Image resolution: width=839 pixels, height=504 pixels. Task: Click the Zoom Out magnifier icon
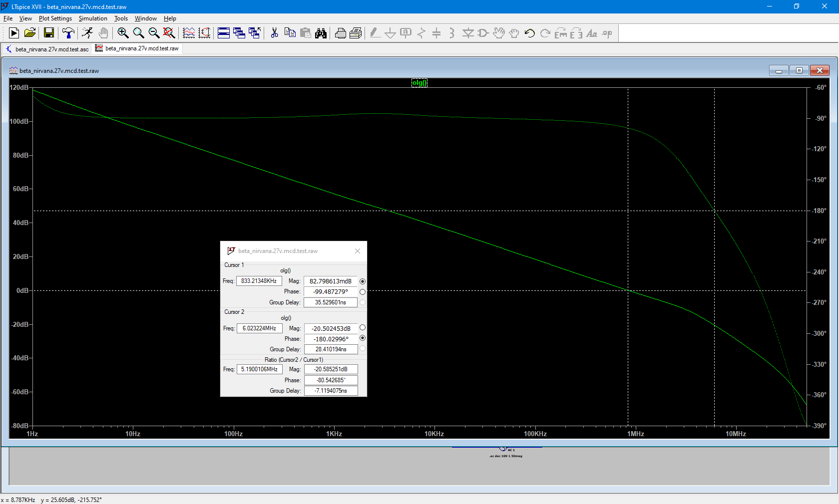154,33
